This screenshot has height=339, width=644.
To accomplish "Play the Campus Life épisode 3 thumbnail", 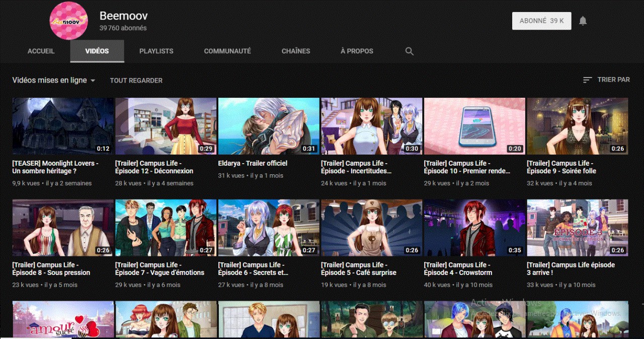I will point(578,228).
